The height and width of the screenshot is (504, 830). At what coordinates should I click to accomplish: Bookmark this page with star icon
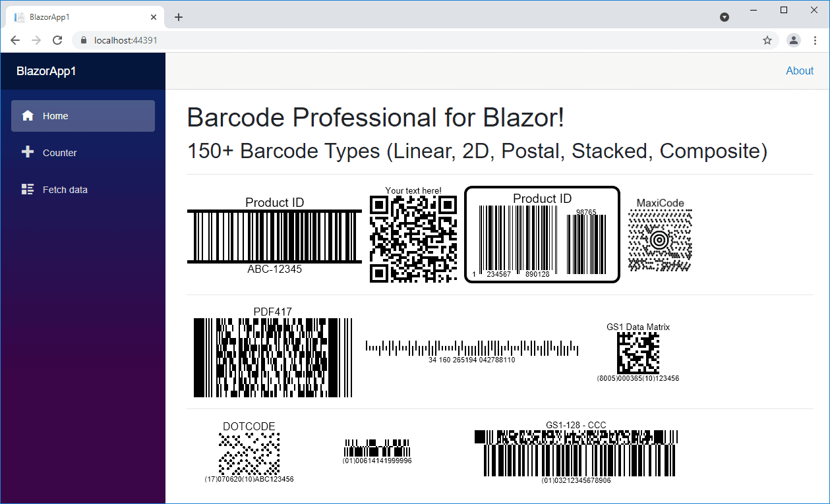pos(767,40)
